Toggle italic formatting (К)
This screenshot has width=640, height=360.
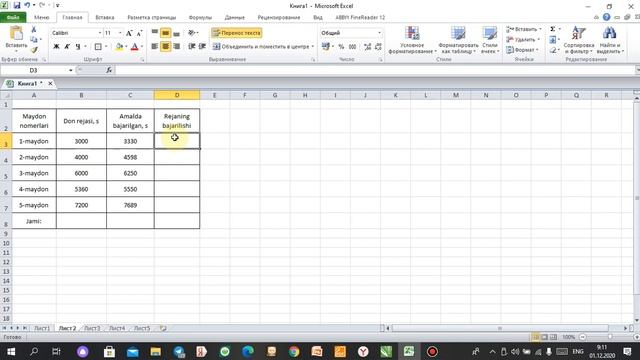(67, 47)
